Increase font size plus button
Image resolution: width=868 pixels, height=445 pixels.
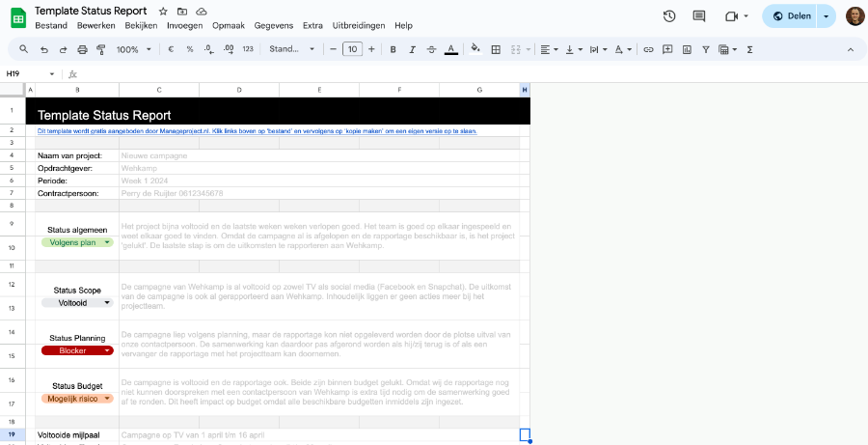(371, 49)
